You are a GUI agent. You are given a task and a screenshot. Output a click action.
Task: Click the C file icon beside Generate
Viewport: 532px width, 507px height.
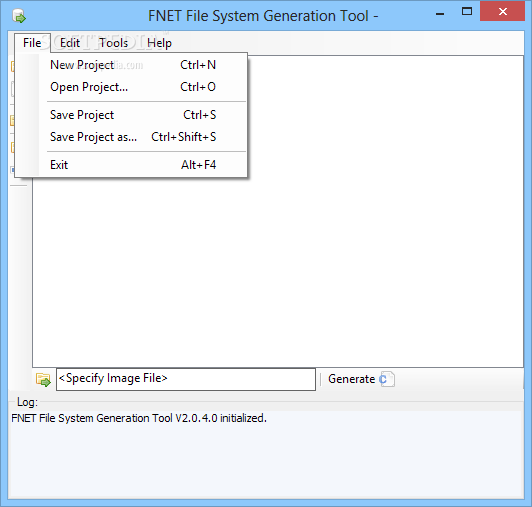[387, 379]
